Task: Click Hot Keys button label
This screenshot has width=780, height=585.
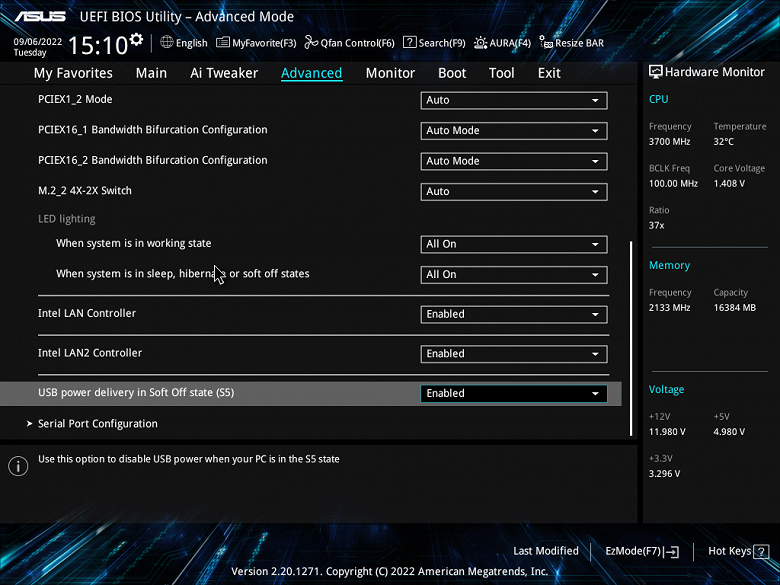Action: [x=729, y=551]
